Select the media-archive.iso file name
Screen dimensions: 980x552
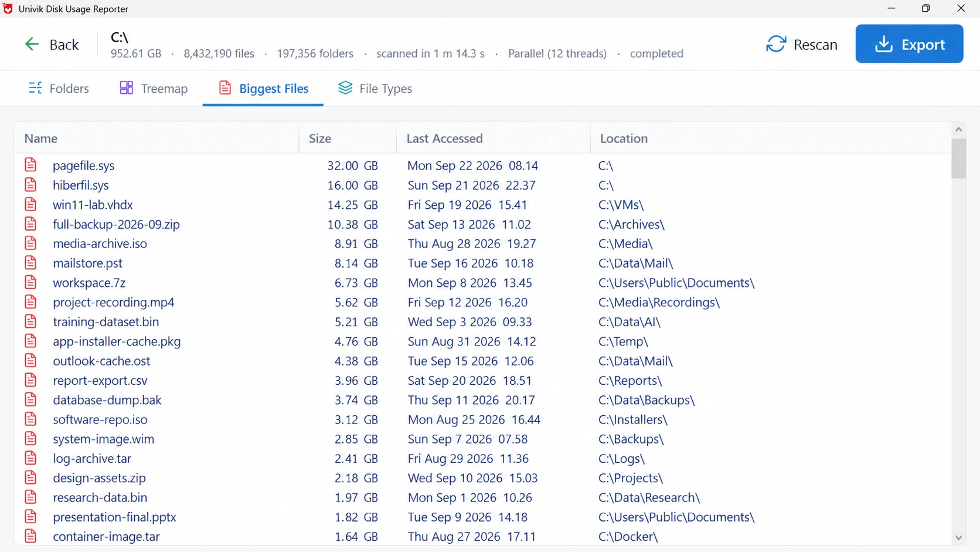(x=100, y=243)
